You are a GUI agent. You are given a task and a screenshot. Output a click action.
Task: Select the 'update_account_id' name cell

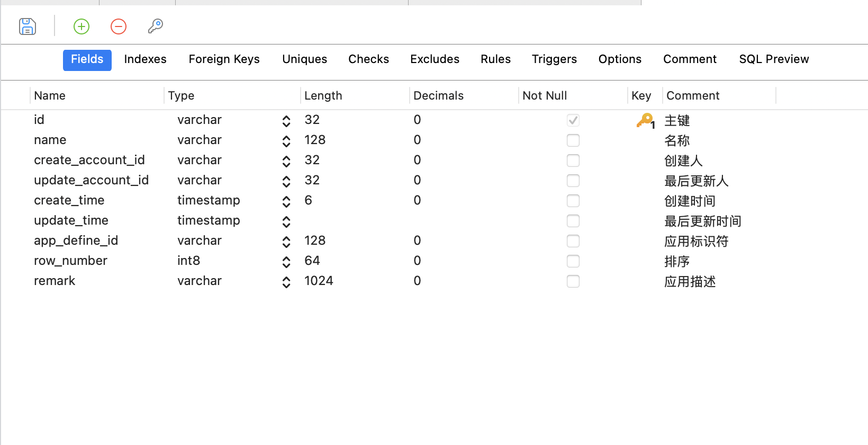[92, 181]
